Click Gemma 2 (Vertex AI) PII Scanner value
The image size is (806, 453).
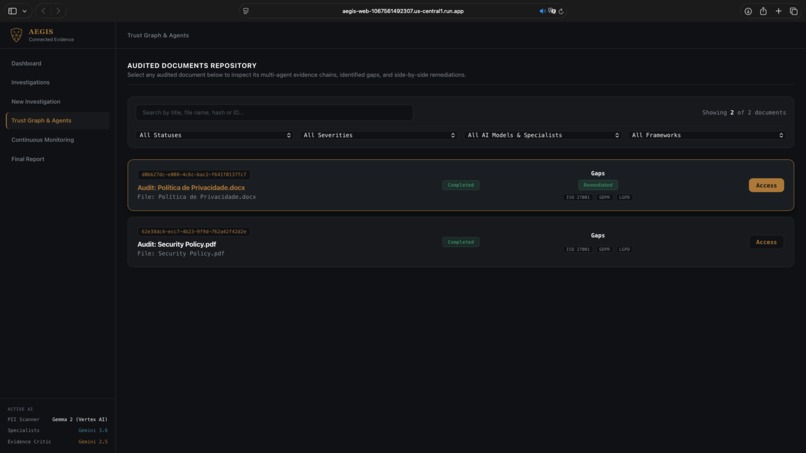(80, 420)
